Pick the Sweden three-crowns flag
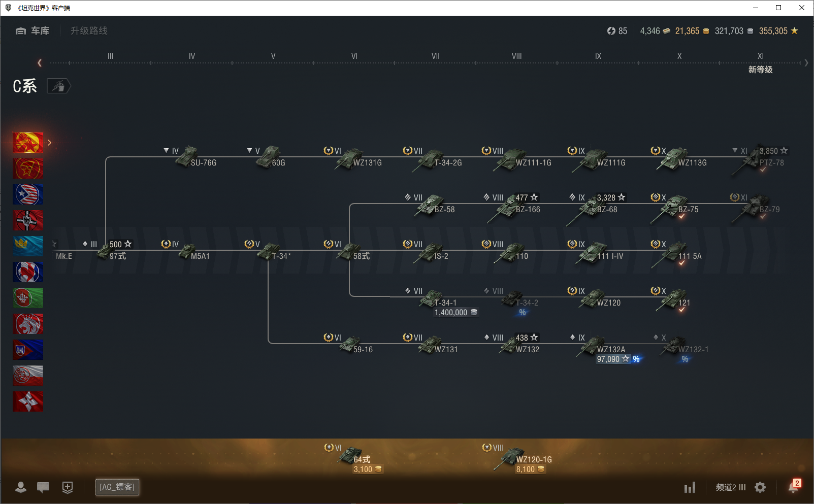The height and width of the screenshot is (504, 814). [x=28, y=246]
